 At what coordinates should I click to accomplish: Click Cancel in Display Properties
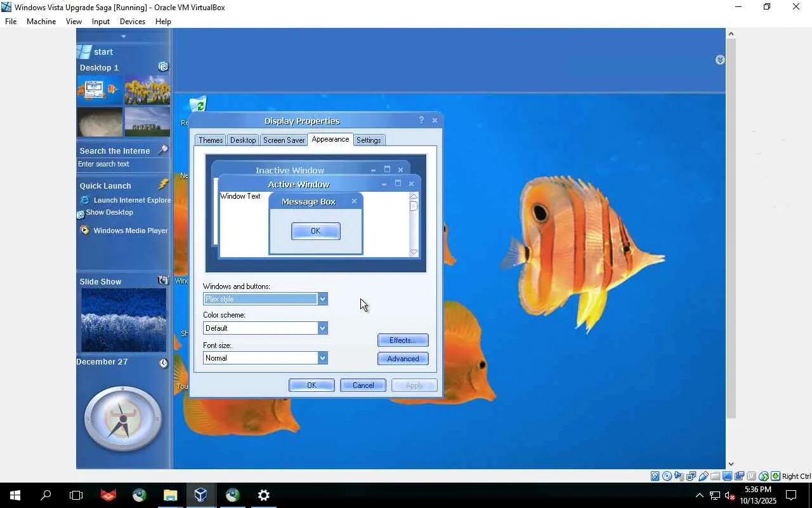pos(363,385)
